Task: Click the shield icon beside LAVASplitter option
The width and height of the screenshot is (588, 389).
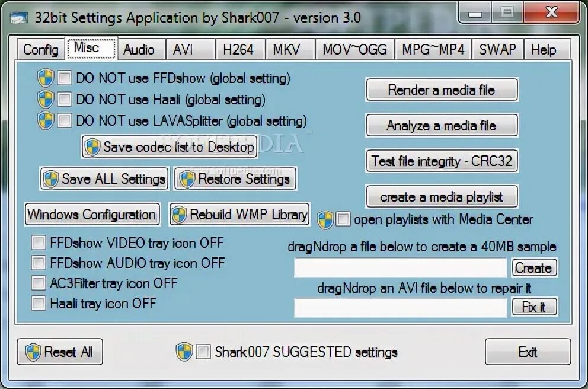Action: click(46, 121)
